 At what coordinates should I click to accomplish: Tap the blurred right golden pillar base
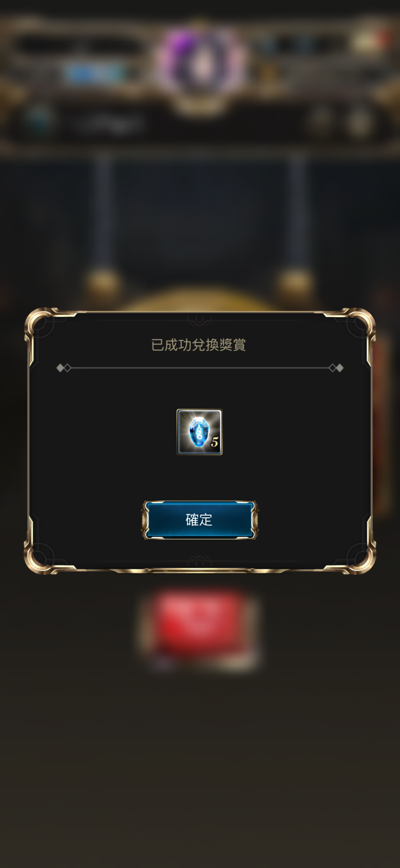(295, 283)
